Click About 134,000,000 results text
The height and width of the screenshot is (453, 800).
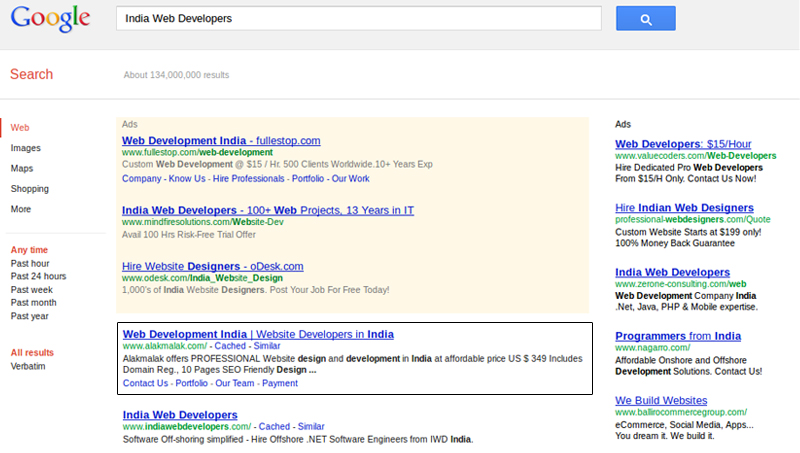[177, 75]
